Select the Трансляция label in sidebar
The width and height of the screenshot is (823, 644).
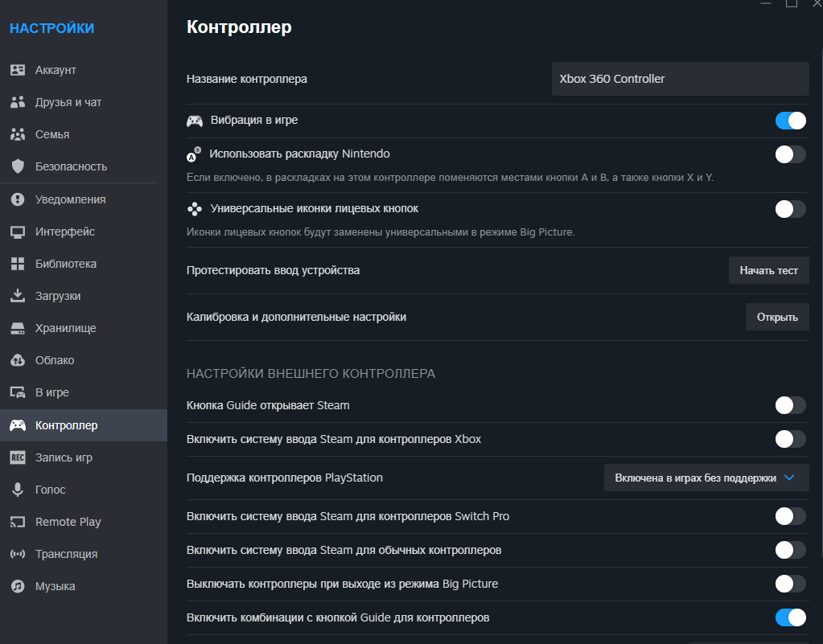tap(66, 554)
